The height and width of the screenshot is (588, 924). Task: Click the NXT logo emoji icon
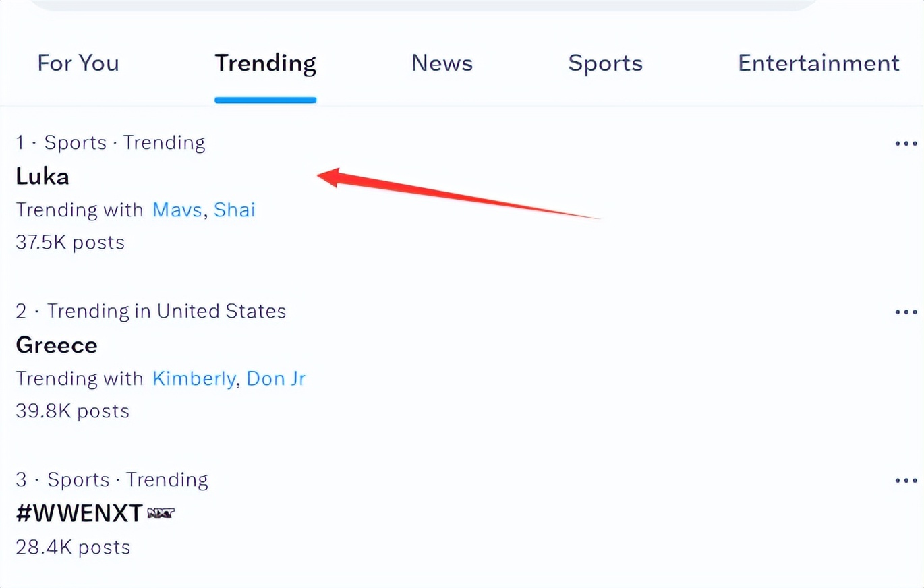pos(161,513)
